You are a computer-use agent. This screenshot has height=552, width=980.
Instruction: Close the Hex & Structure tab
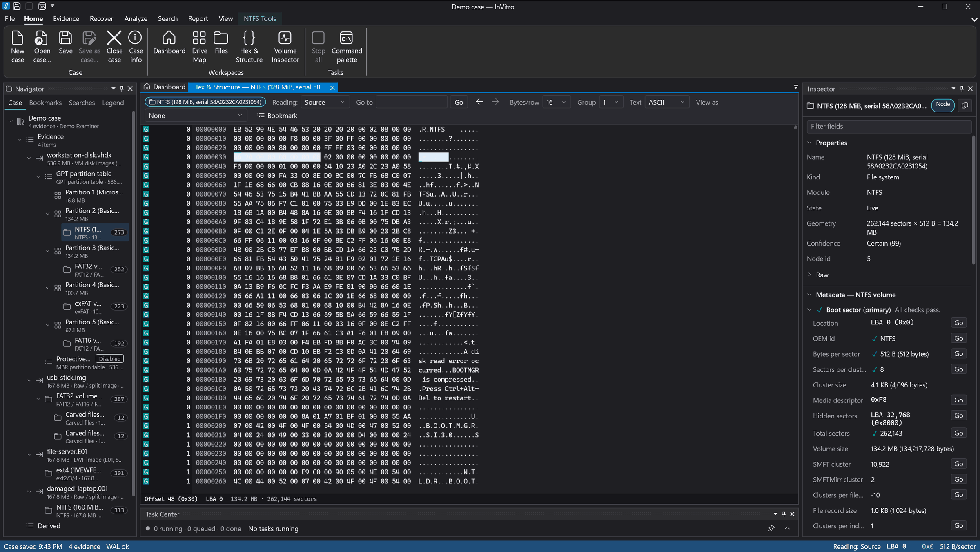(x=332, y=87)
